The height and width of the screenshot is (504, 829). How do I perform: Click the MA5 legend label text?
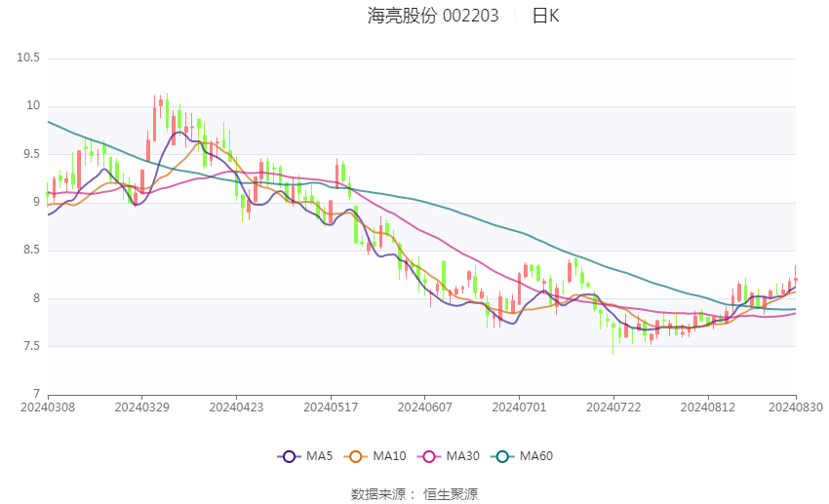point(319,456)
